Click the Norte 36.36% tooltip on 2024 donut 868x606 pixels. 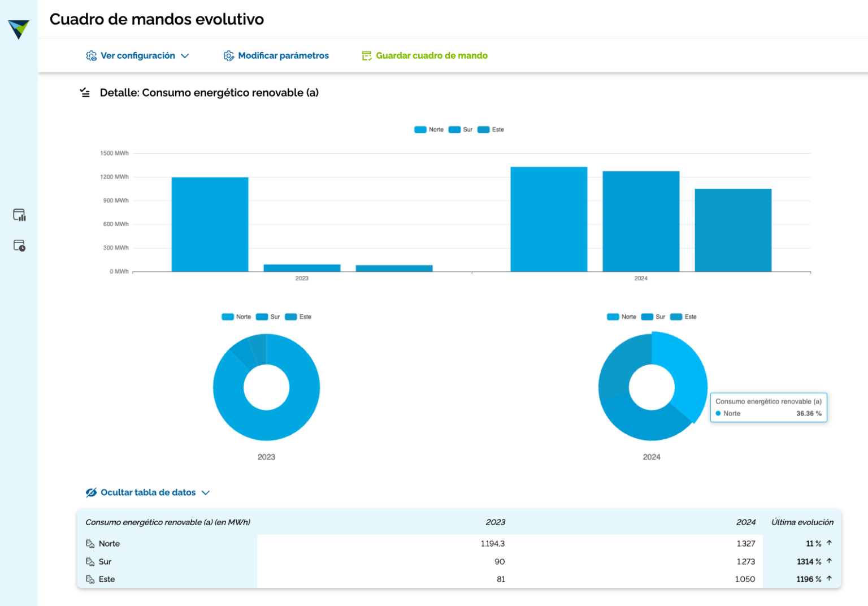pos(769,408)
